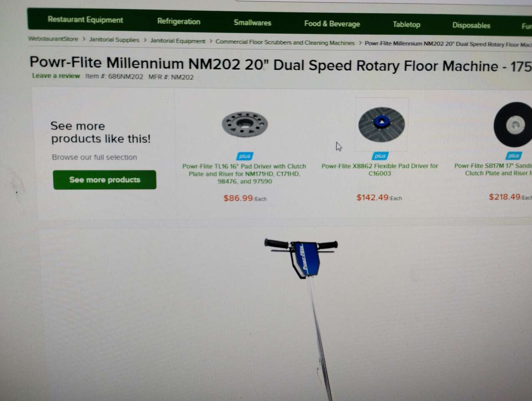Go to the Tabletop category
The width and height of the screenshot is (532, 401).
[x=406, y=25]
